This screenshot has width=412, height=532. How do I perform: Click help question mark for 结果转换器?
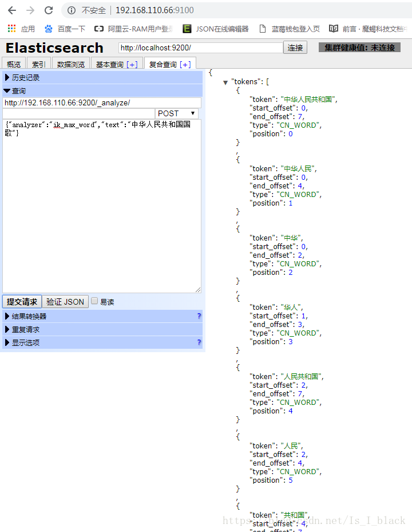[x=199, y=316]
